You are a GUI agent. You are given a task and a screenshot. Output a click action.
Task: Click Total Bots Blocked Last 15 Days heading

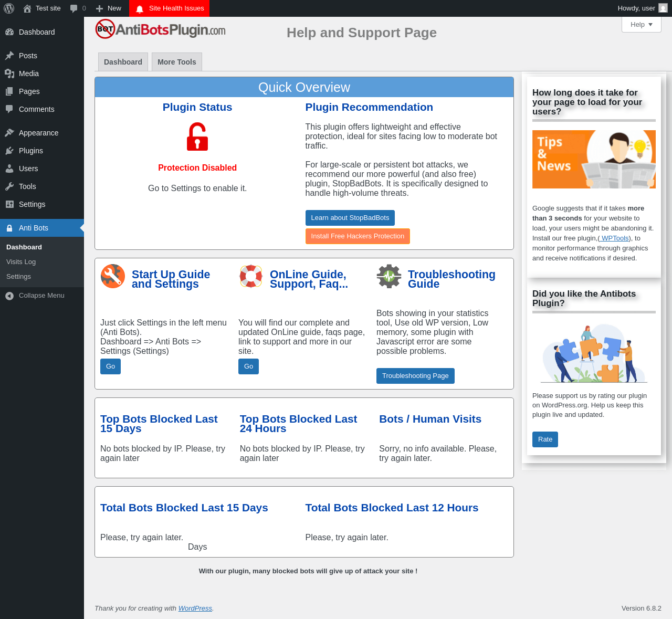(184, 508)
